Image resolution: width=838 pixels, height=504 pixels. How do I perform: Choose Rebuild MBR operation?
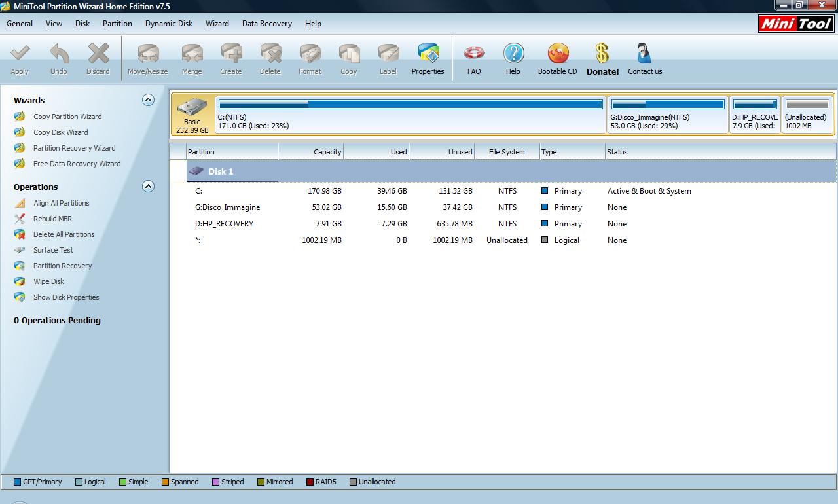(x=52, y=219)
